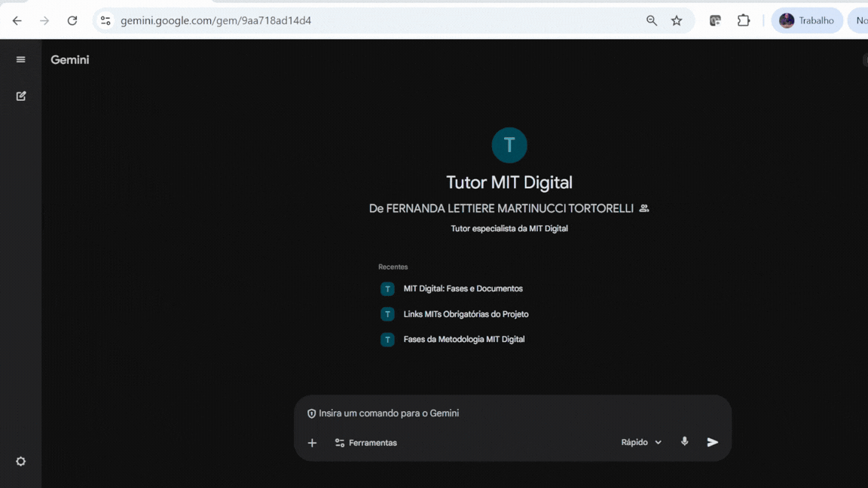Viewport: 868px width, 488px height.
Task: Click the Recentes heading
Action: click(393, 267)
